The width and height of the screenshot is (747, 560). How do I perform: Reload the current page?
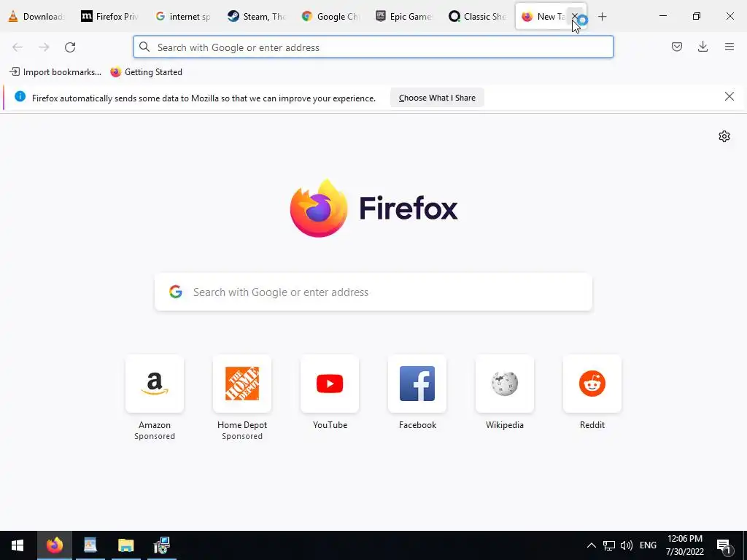[70, 47]
